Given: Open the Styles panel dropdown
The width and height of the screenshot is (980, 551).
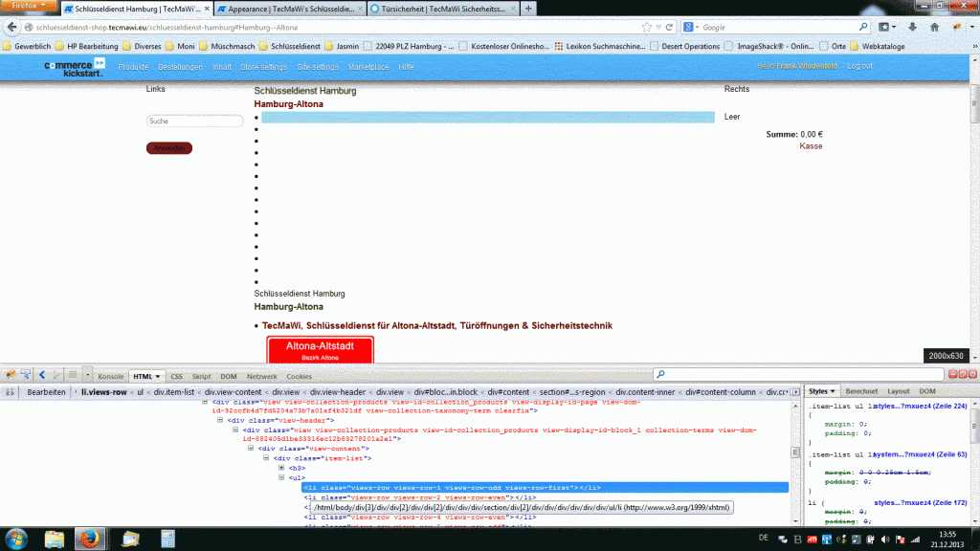Looking at the screenshot, I should (x=821, y=391).
